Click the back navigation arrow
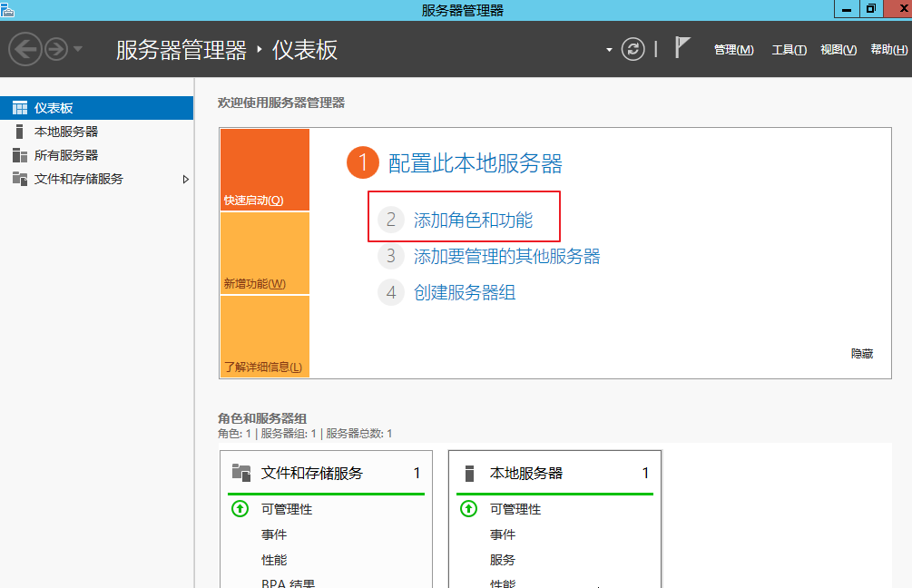Image resolution: width=912 pixels, height=588 pixels. point(25,49)
